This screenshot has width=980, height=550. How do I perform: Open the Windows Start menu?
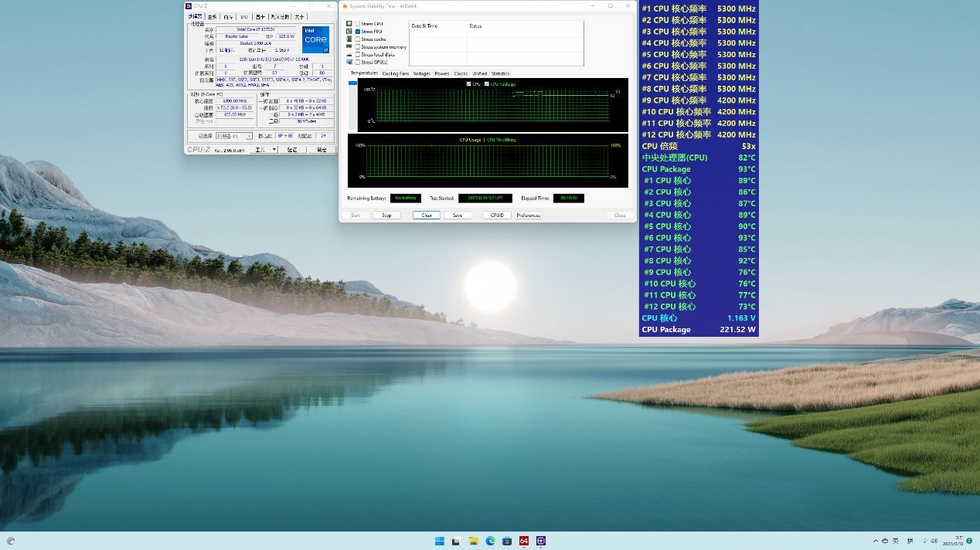pos(440,541)
